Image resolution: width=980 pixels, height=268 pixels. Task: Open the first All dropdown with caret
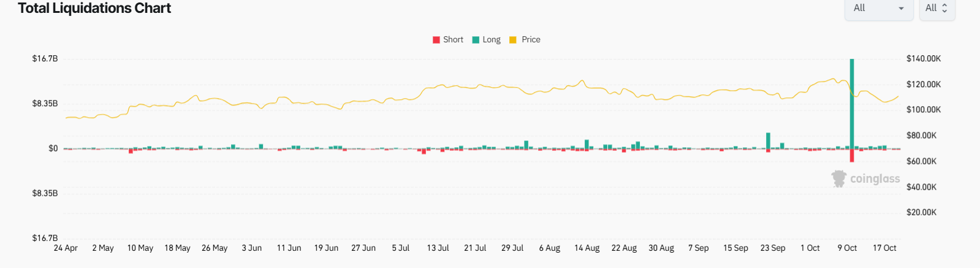pos(878,8)
